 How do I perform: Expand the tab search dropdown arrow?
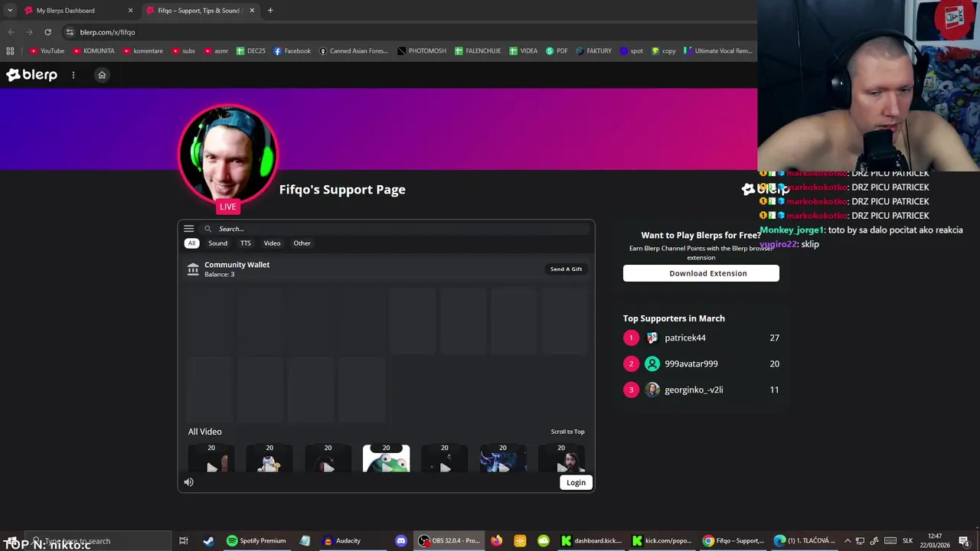pyautogui.click(x=9, y=11)
